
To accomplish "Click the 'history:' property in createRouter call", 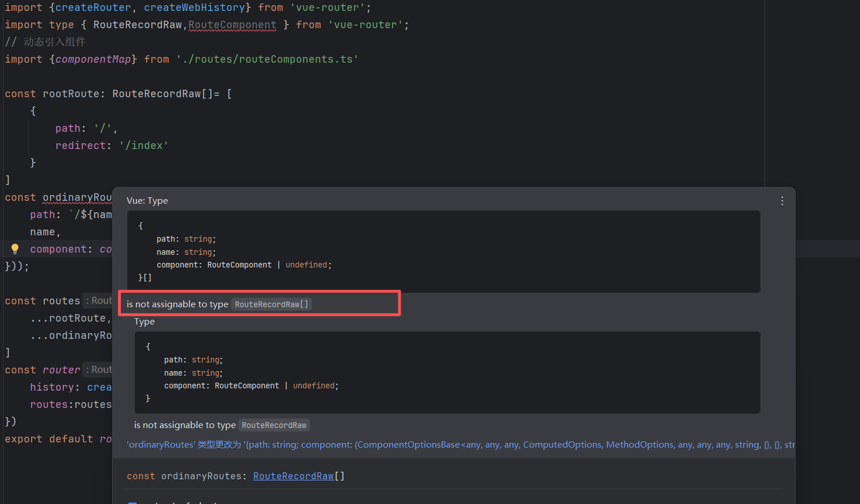I will (x=55, y=387).
